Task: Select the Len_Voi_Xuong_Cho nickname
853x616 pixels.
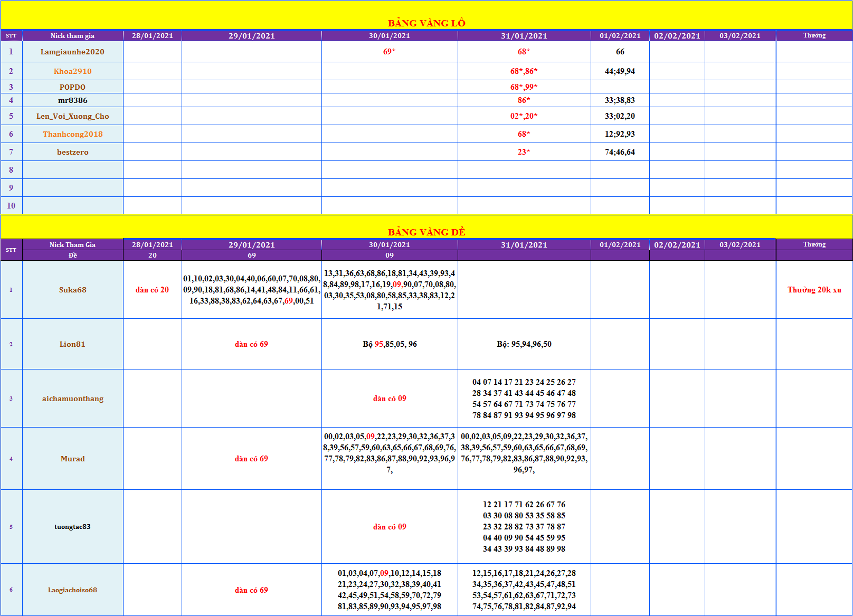Action: (x=72, y=116)
